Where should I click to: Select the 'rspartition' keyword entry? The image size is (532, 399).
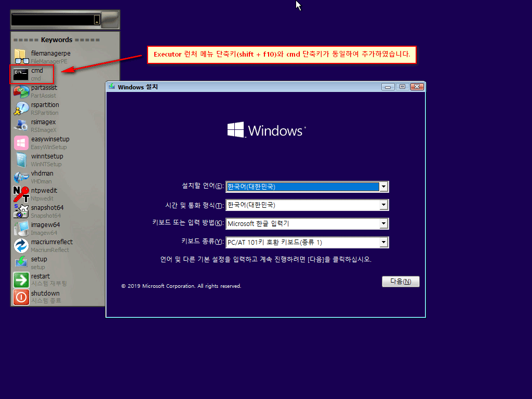[x=45, y=105]
